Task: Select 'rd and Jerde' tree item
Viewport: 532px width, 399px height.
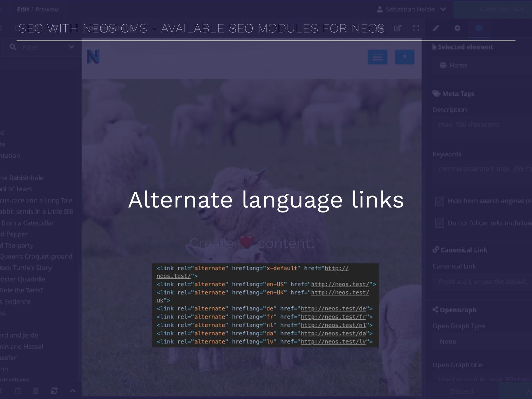Action: 19,335
